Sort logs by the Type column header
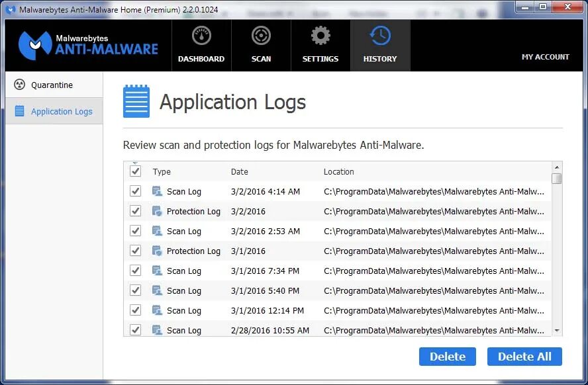The width and height of the screenshot is (588, 385). [x=162, y=172]
